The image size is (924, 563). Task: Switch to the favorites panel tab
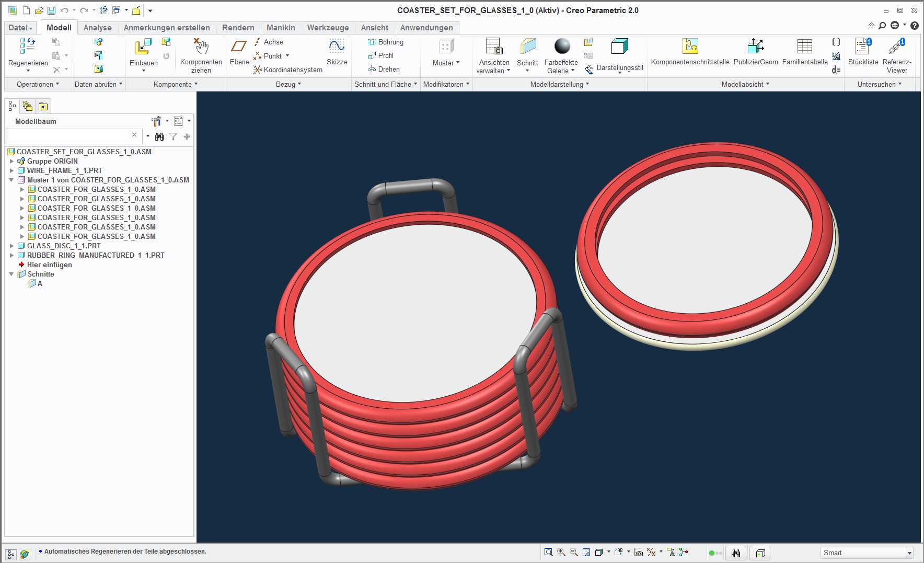[x=43, y=106]
